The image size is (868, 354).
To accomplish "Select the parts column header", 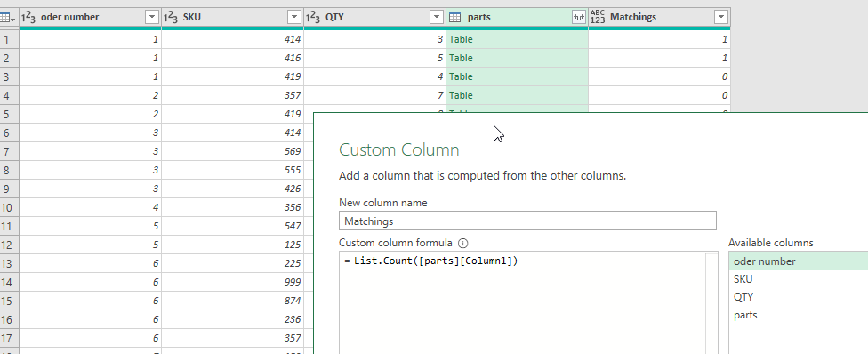I will (x=517, y=17).
